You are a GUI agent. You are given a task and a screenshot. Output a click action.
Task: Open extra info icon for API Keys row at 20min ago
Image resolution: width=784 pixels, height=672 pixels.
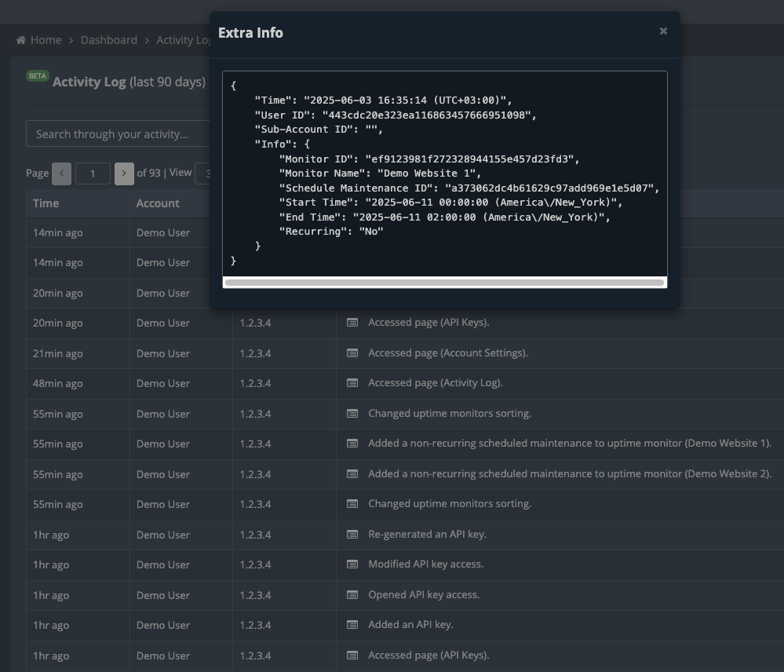tap(352, 323)
